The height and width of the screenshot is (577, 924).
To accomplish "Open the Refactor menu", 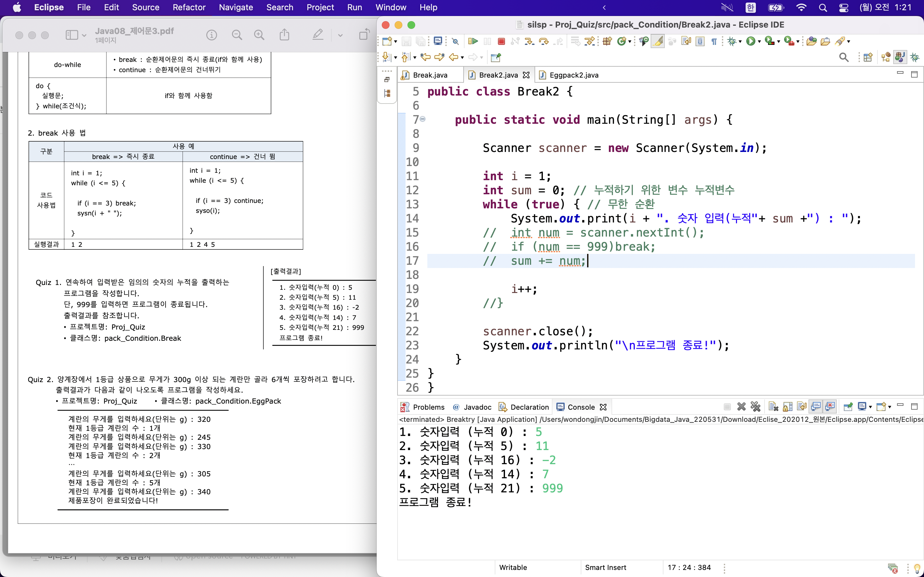I will (x=189, y=7).
